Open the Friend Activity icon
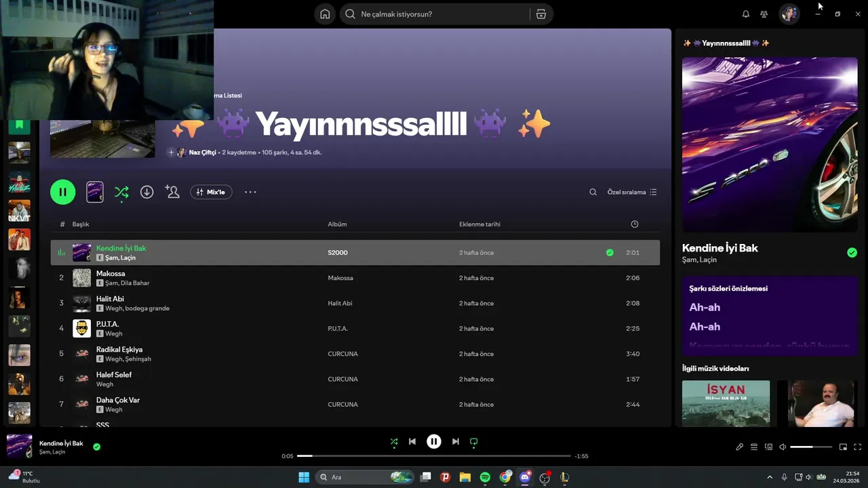 point(764,14)
